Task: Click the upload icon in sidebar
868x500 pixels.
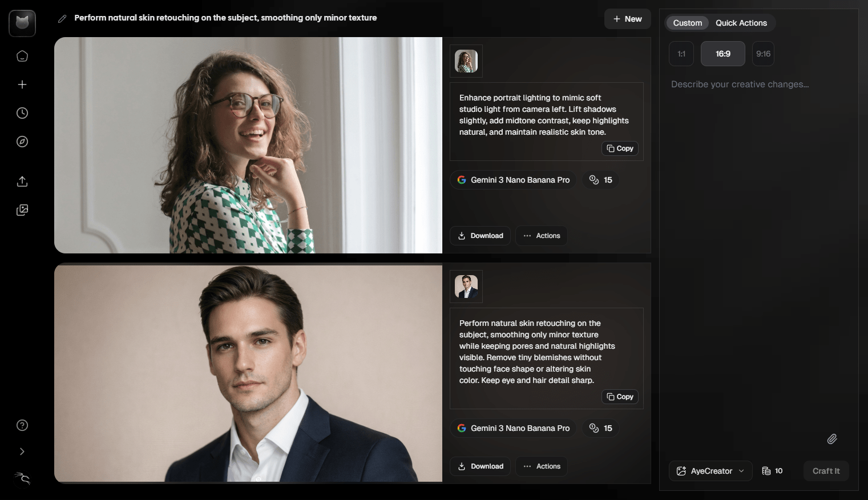Action: point(22,182)
